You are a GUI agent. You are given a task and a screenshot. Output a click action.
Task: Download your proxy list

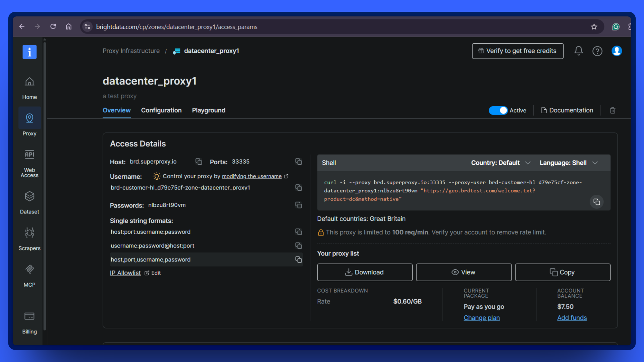pyautogui.click(x=365, y=272)
